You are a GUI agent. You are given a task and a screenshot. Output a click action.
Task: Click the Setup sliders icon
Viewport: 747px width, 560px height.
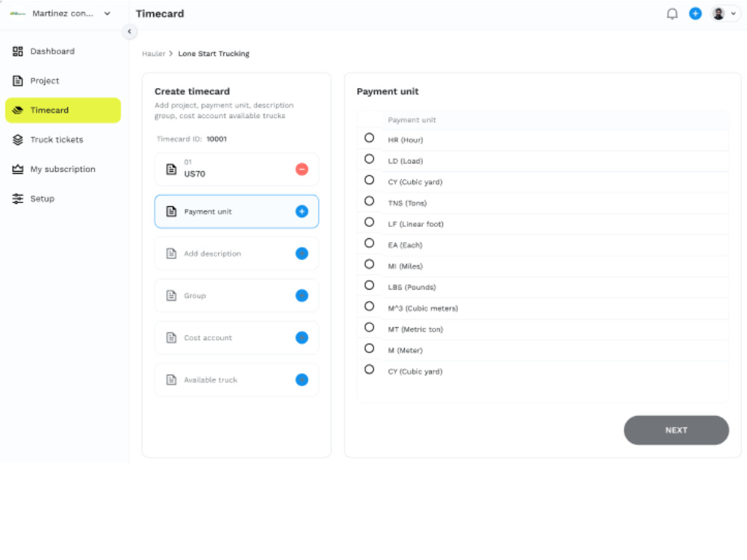click(x=18, y=199)
